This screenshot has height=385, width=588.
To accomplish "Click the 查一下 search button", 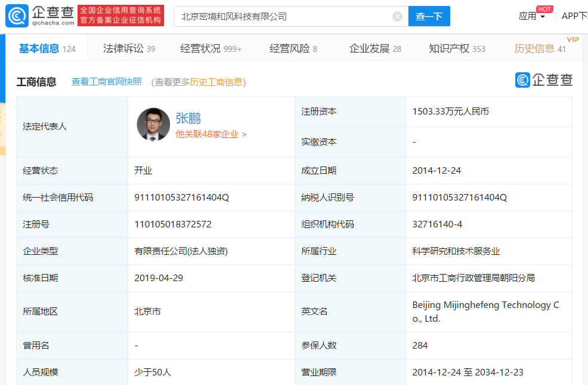I will 429,16.
